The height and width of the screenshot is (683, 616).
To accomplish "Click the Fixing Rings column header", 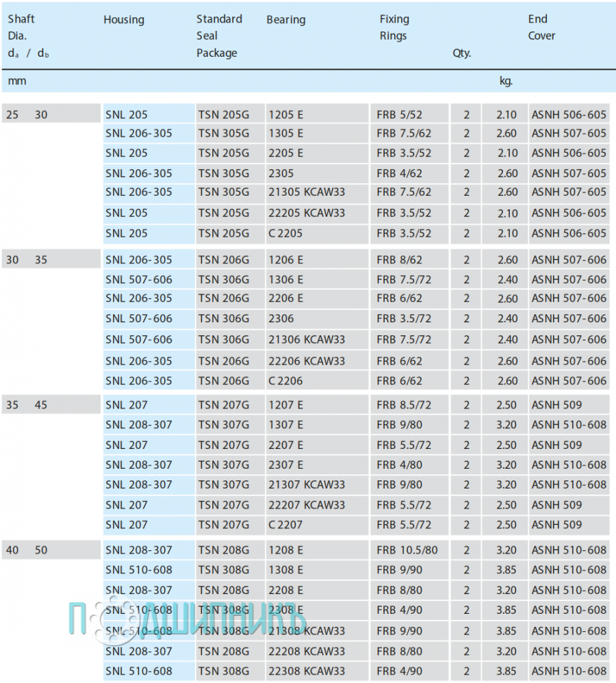I will click(394, 27).
